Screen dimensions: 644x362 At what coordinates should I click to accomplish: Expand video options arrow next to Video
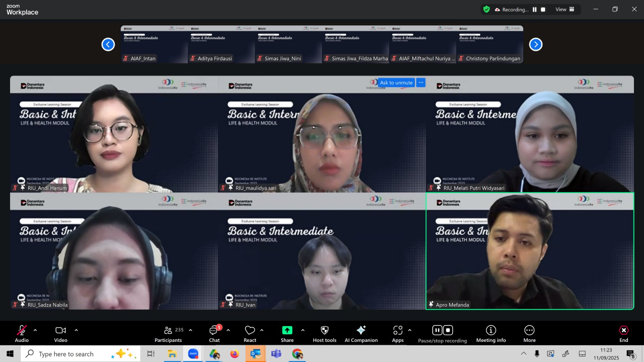point(76,330)
